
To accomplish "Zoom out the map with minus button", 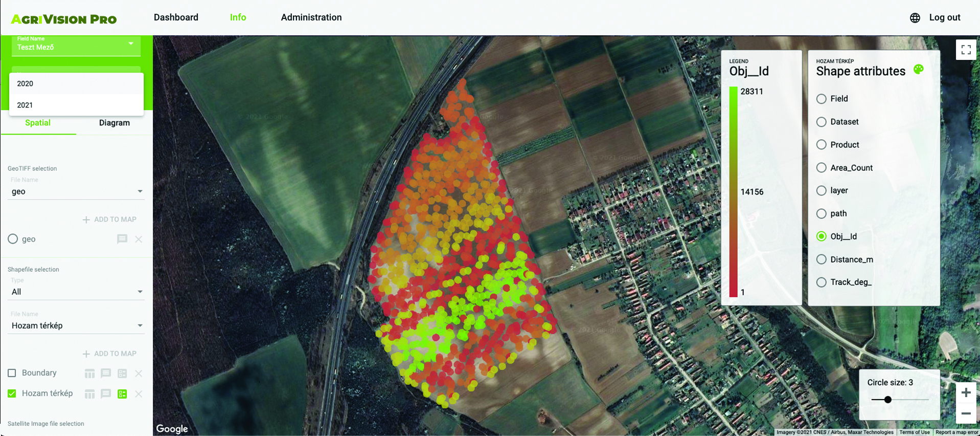I will (x=966, y=413).
